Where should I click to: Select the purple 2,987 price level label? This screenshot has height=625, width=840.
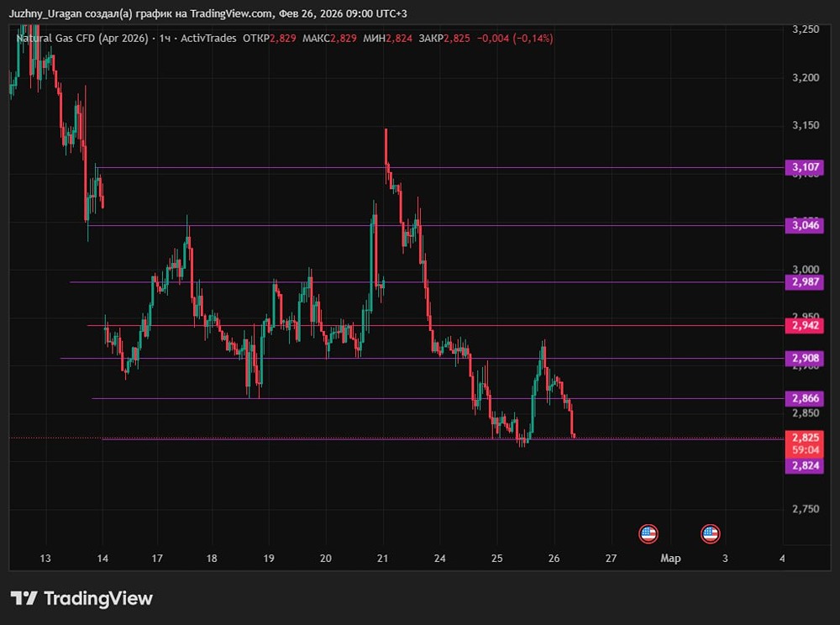805,281
